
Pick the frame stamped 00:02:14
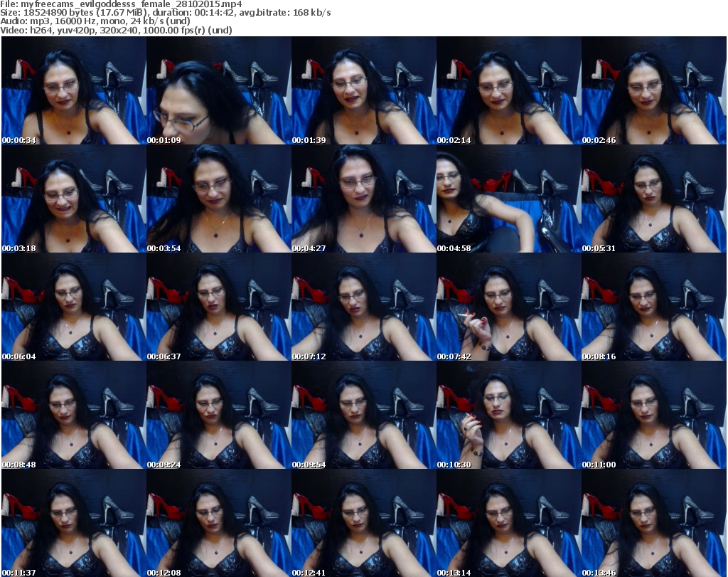coord(509,90)
